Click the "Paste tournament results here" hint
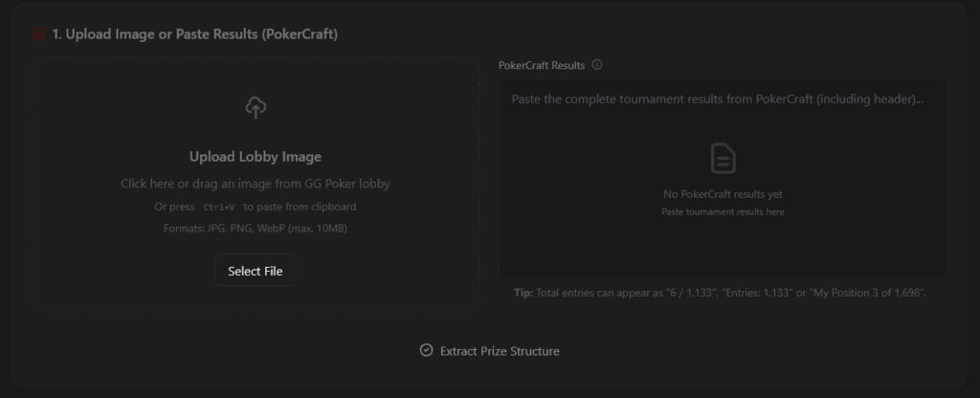Screen dimensions: 980x398 click(723, 211)
